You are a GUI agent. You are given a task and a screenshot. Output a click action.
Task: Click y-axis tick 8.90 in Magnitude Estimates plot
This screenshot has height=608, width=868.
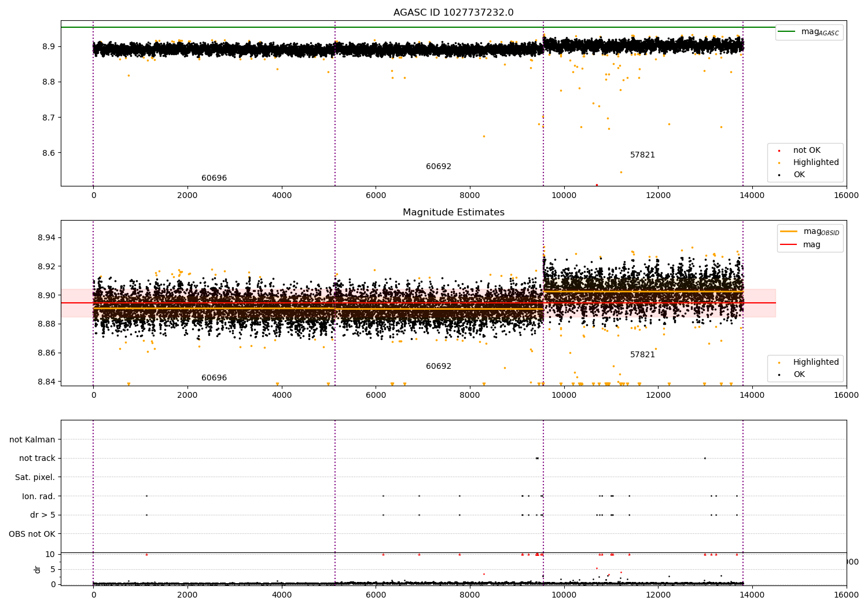pyautogui.click(x=47, y=295)
